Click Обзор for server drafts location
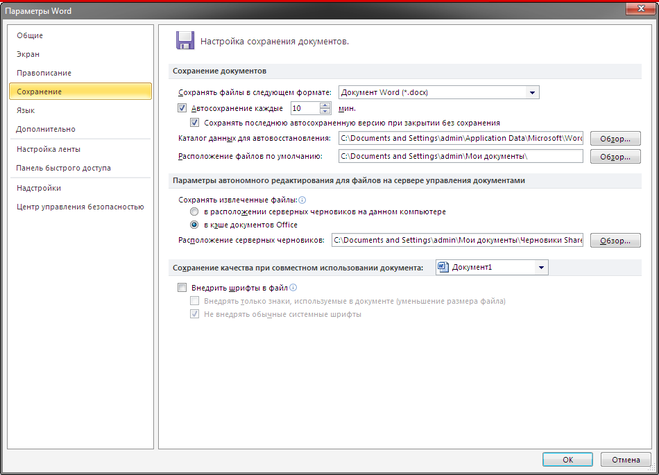Screen dimensions: 659x475 tap(615, 240)
